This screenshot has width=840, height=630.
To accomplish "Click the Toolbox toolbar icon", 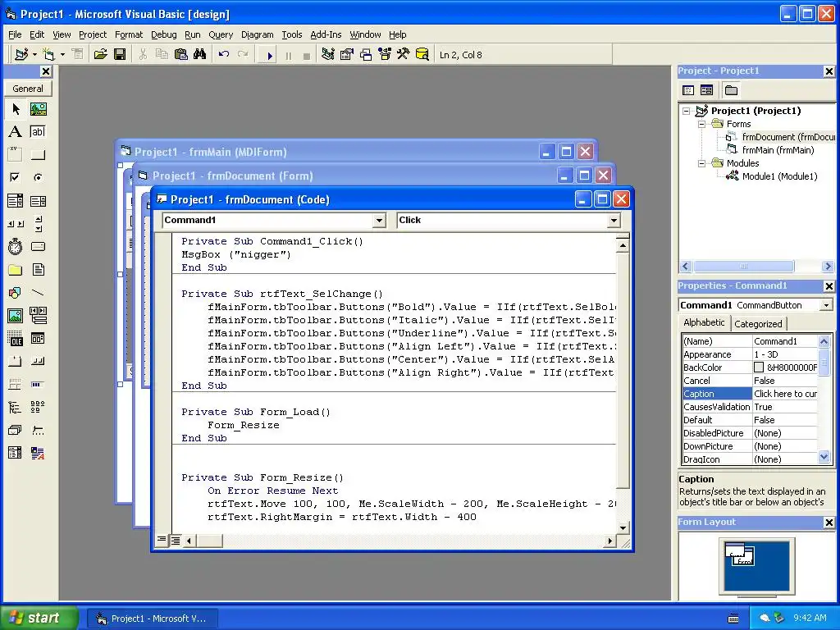I will pyautogui.click(x=404, y=55).
